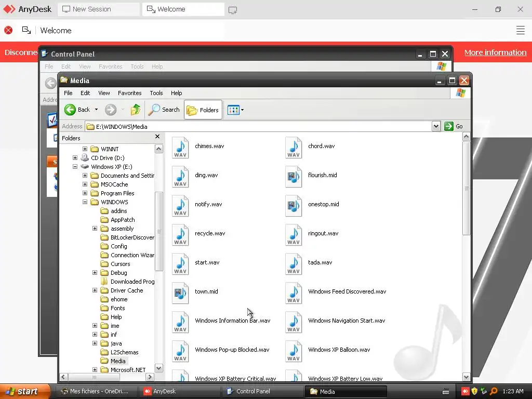
Task: Open the File menu in Media window
Action: click(x=68, y=93)
